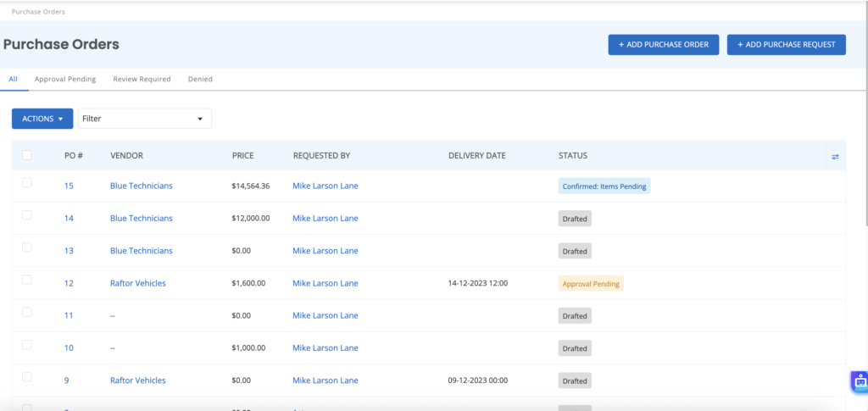Open the chatbot assistant widget
Image resolution: width=868 pixels, height=411 pixels.
pyautogui.click(x=860, y=381)
